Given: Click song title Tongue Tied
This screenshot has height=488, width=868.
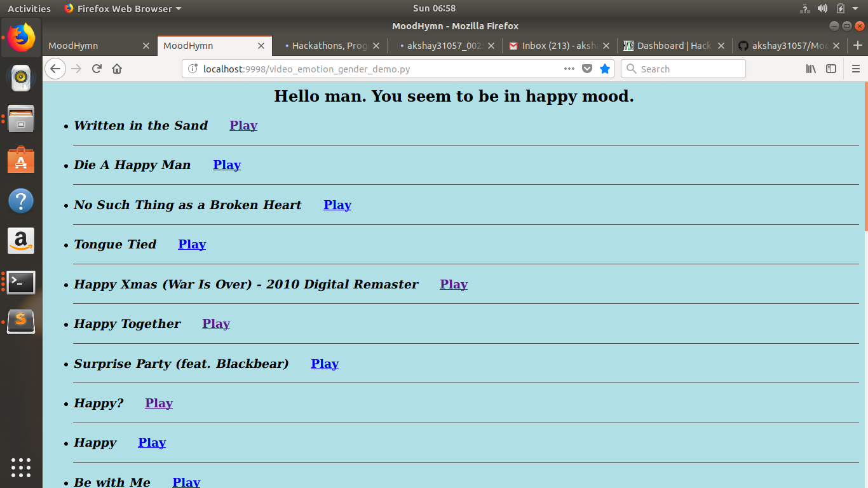Looking at the screenshot, I should (x=115, y=244).
